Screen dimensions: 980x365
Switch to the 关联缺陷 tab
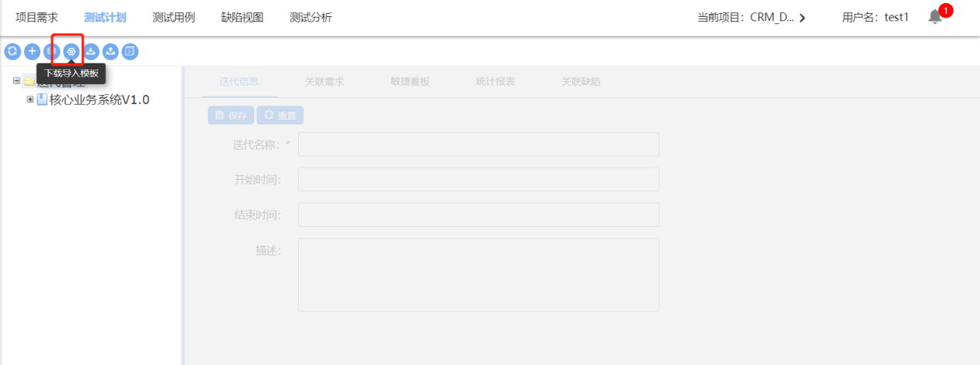coord(581,81)
